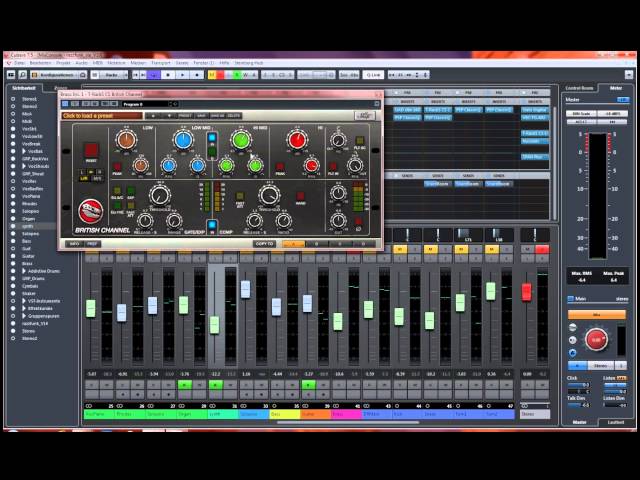Toggle the FAST ATT compressor button
Viewport: 640px width, 480px height.
(x=240, y=196)
